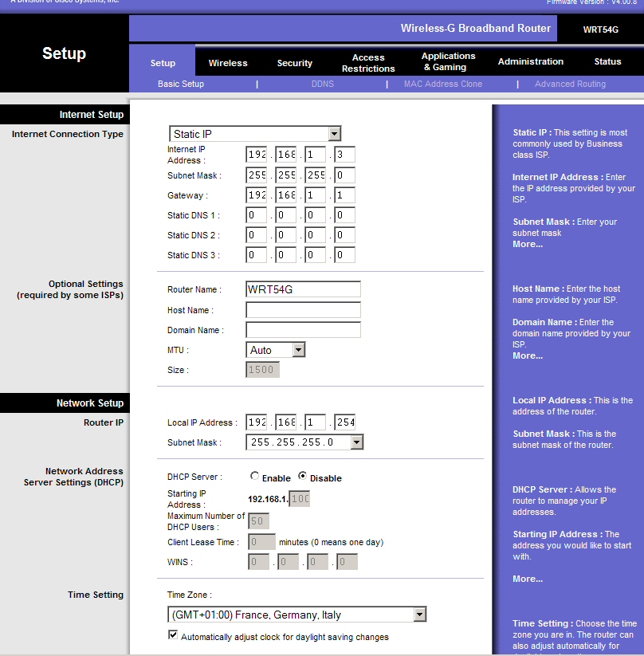Click first octet of Static DNS 1
The image size is (644, 656).
(256, 215)
